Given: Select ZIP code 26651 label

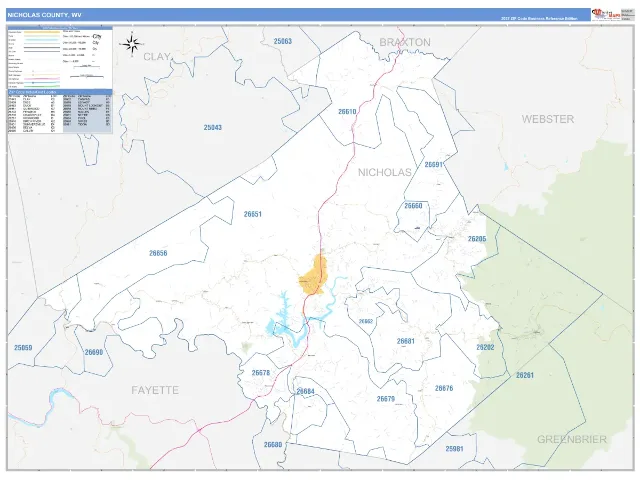Looking at the screenshot, I should [253, 214].
